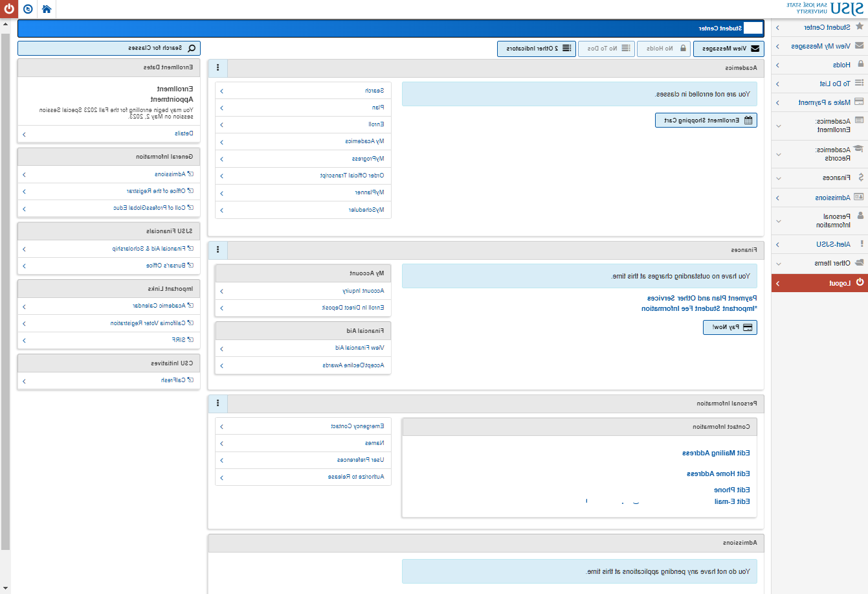This screenshot has width=868, height=594.
Task: Open CalFresh link under CSU Initiatives
Action: (x=109, y=380)
